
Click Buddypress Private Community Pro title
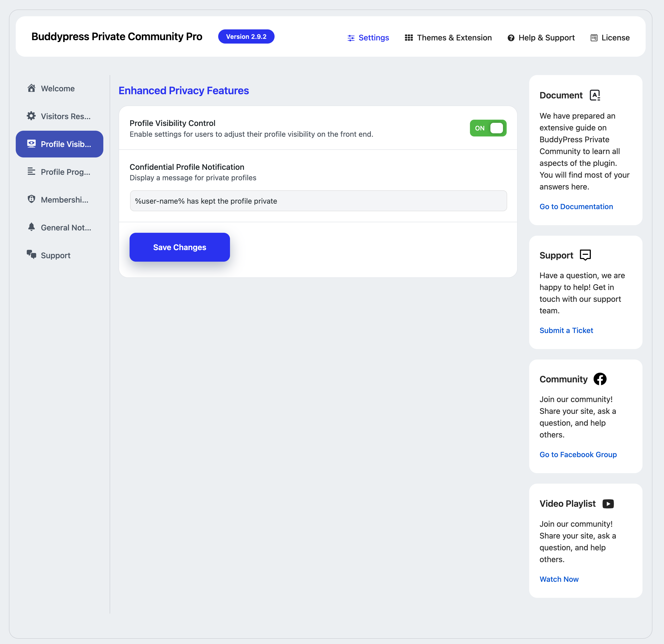pos(117,36)
